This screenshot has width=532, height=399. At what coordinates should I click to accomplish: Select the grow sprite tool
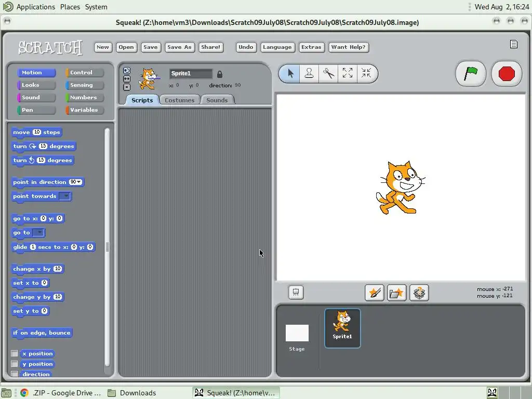[348, 73]
